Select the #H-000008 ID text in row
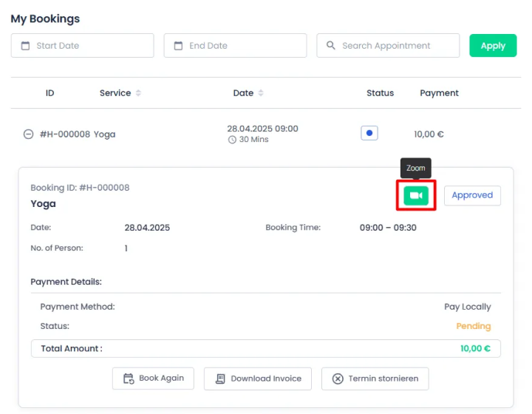 pos(65,134)
